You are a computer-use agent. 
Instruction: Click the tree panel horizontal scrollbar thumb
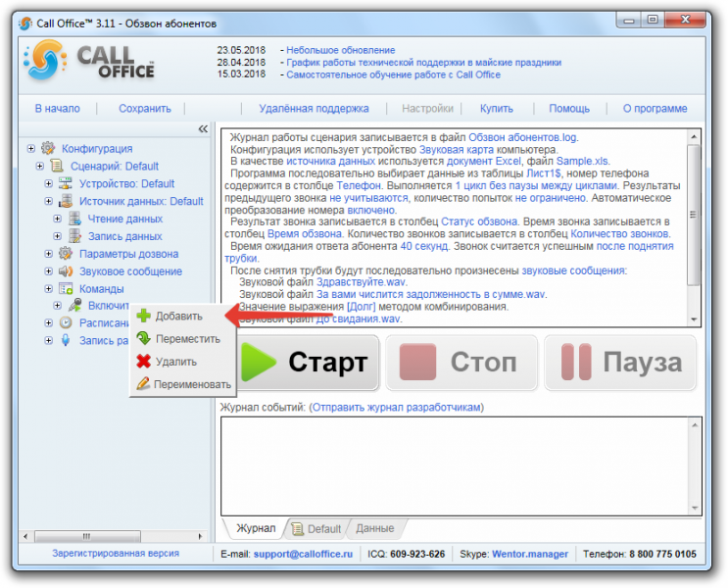pyautogui.click(x=87, y=536)
